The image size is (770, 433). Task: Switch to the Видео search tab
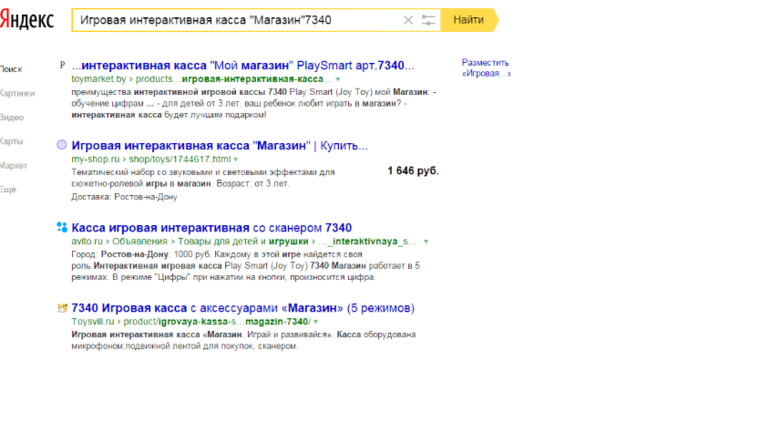[x=12, y=117]
